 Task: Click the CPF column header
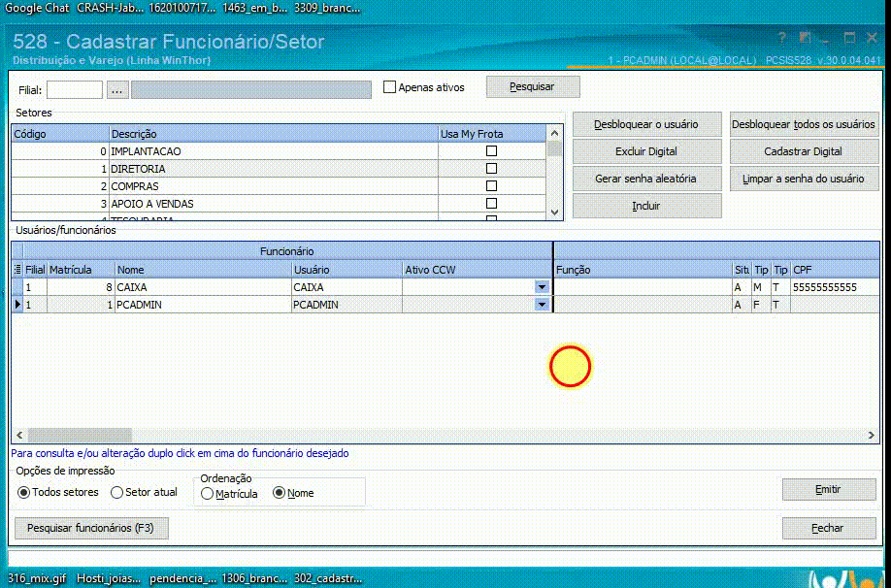835,270
